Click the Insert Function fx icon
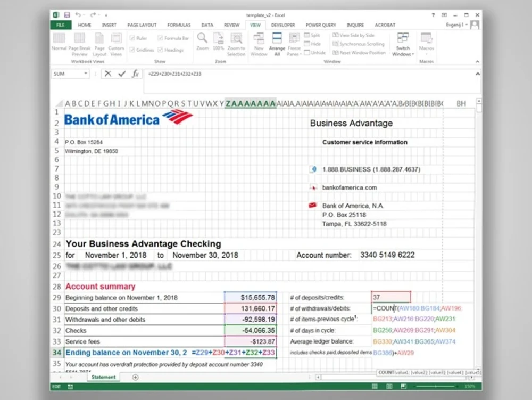 (135, 74)
